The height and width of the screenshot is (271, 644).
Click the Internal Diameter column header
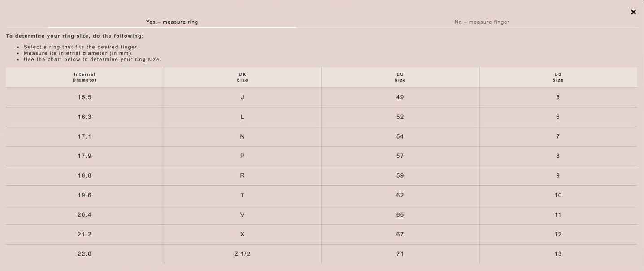click(85, 77)
